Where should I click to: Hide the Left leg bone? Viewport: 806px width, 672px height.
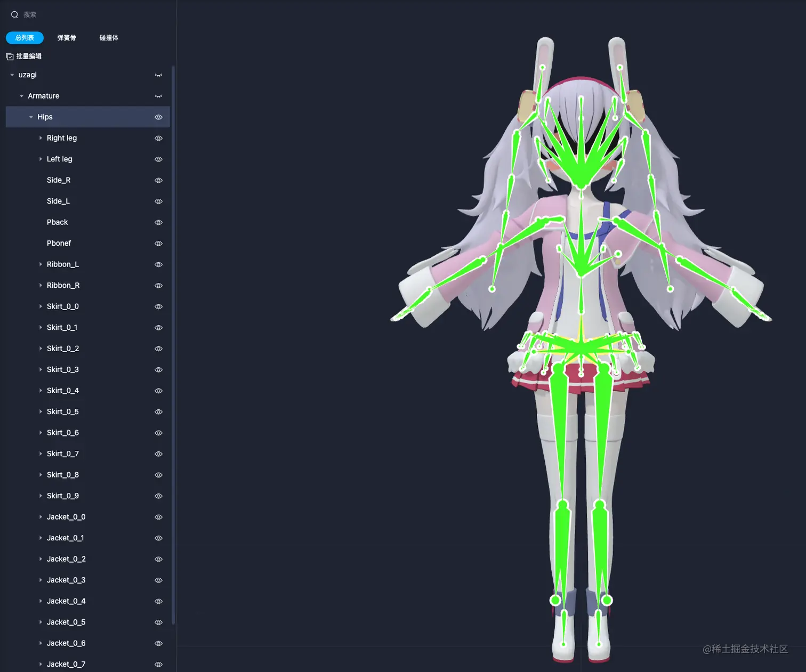158,159
